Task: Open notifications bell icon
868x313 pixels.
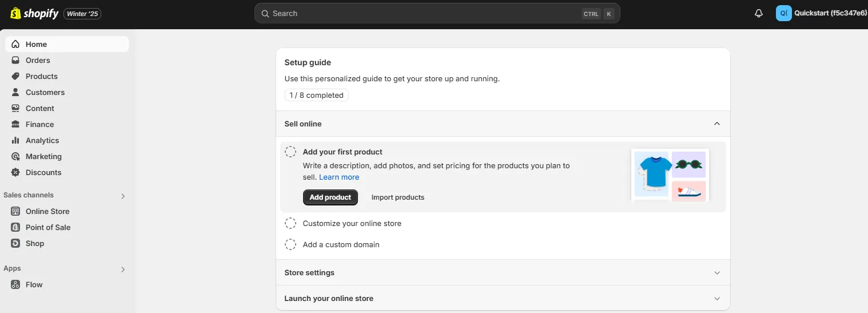Action: click(x=759, y=13)
